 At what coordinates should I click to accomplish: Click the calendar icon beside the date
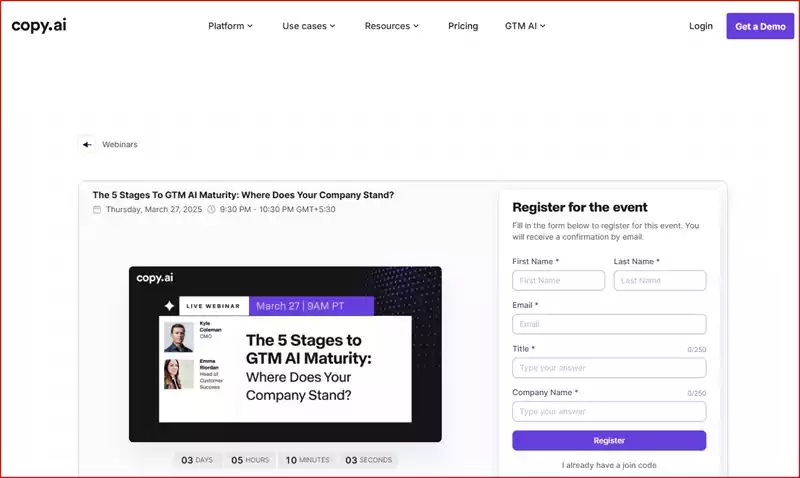coord(97,209)
